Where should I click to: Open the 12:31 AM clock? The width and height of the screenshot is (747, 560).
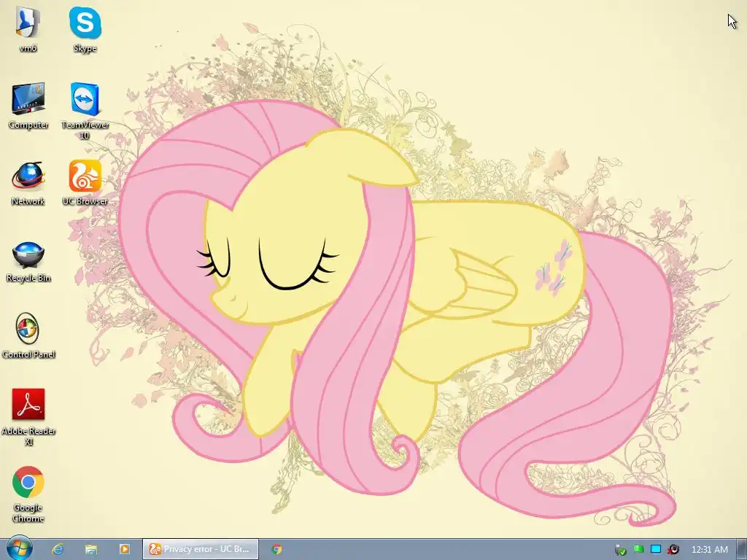click(709, 550)
